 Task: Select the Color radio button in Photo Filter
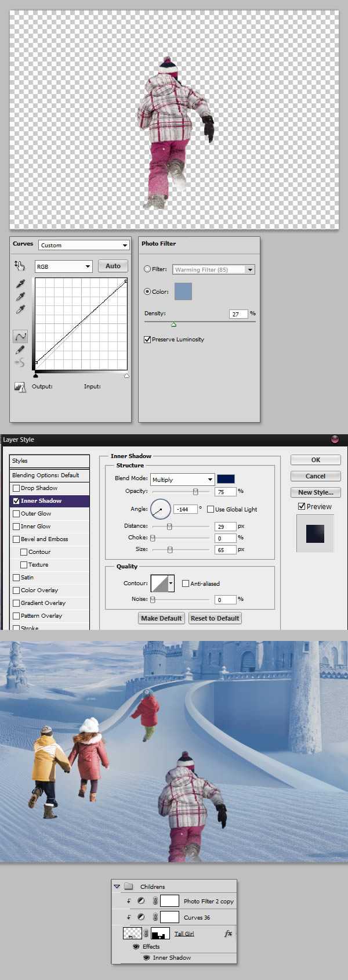point(147,291)
